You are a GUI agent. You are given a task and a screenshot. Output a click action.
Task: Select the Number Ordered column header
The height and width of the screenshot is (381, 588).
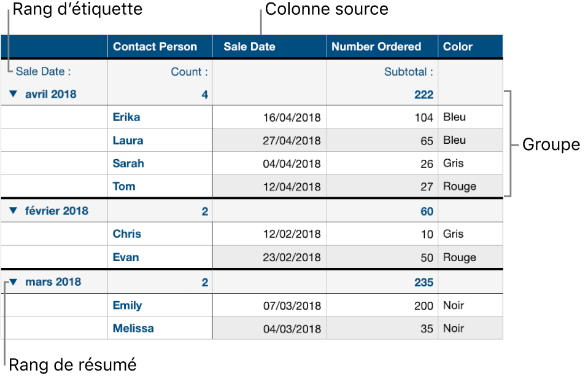(376, 46)
